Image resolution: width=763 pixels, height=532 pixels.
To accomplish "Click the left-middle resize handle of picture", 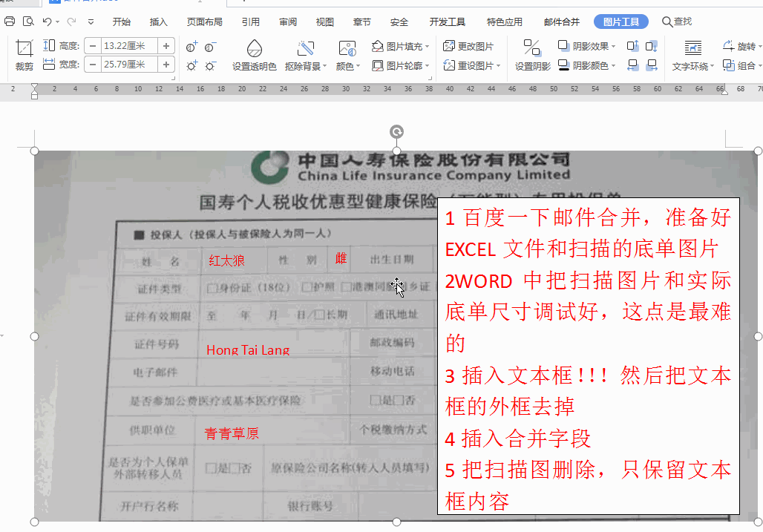I will (35, 337).
